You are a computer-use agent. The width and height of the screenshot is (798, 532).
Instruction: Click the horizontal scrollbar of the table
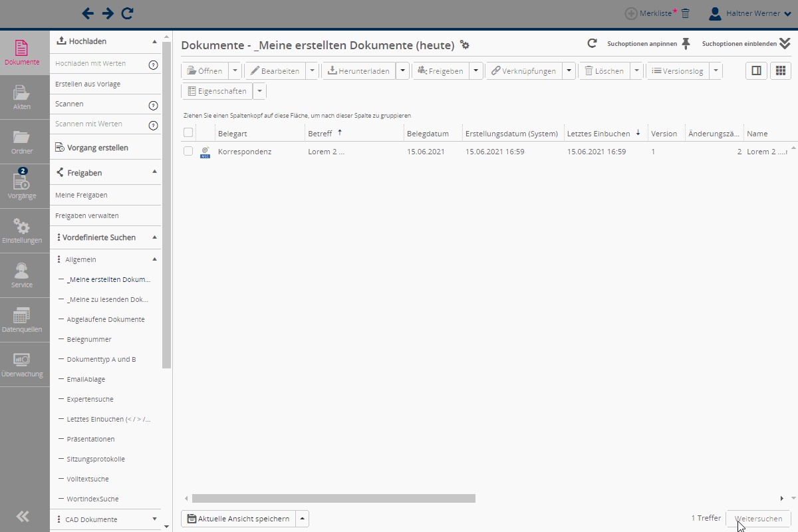(333, 498)
